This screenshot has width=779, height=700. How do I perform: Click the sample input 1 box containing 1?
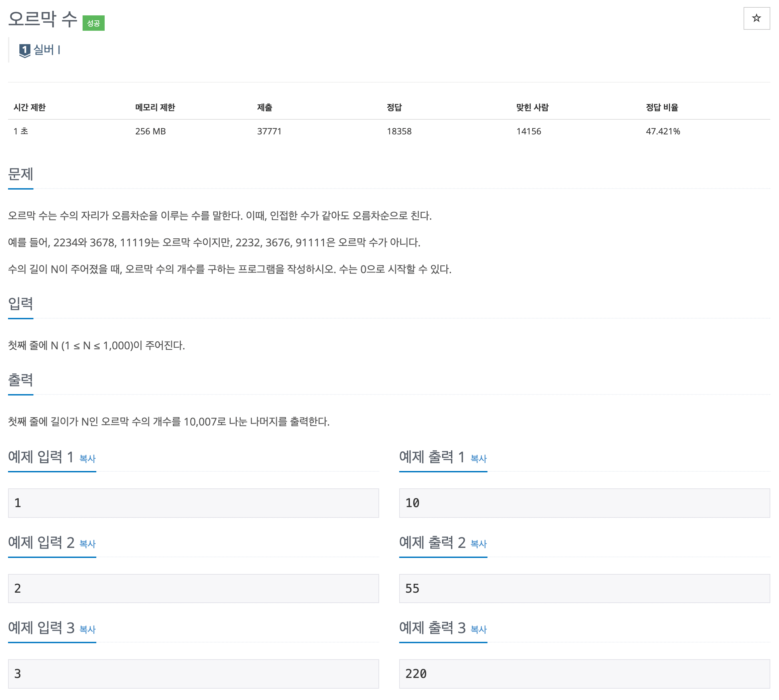click(x=193, y=503)
